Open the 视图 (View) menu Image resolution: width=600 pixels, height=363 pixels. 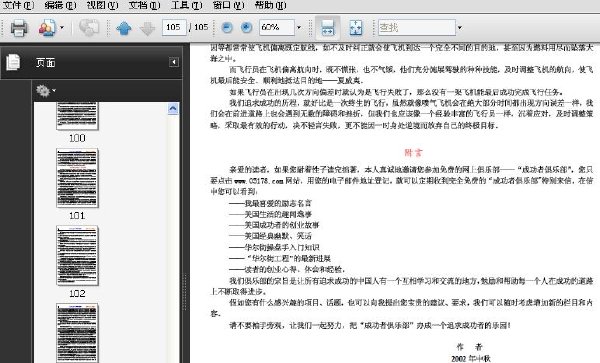click(x=102, y=5)
